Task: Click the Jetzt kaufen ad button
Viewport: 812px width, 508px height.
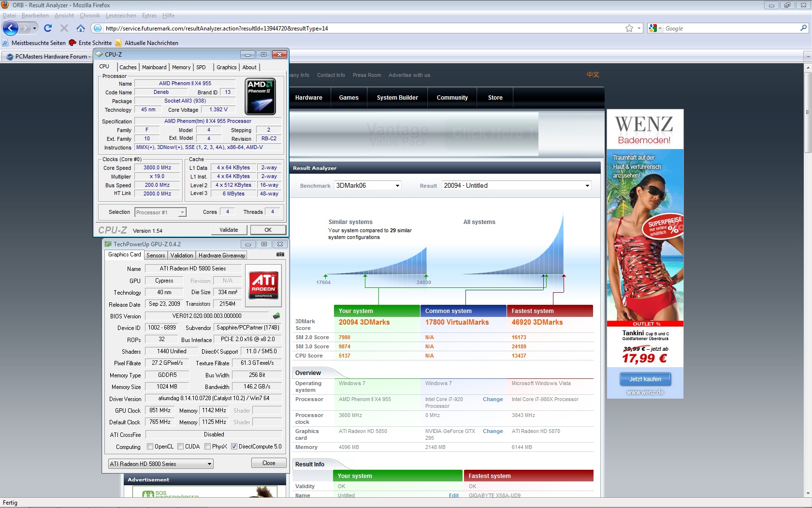Action: coord(645,379)
